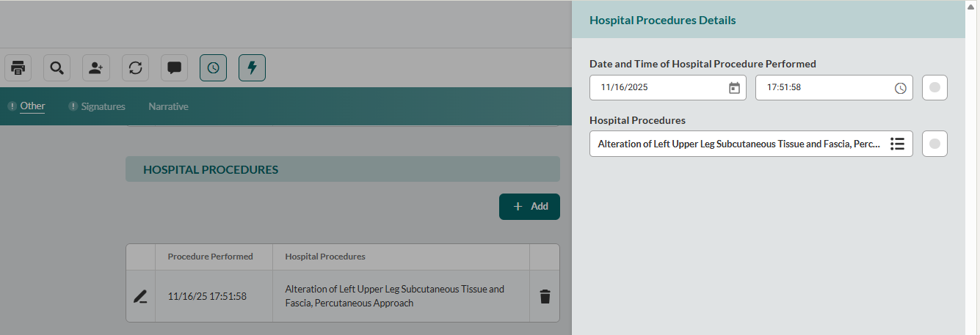Image resolution: width=980 pixels, height=335 pixels.
Task: Open the search magnifier tool
Action: point(57,68)
